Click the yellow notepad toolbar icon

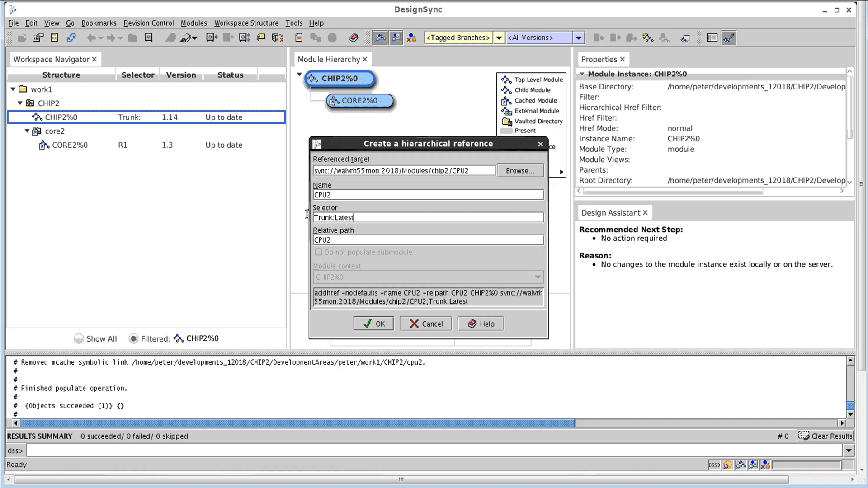(55, 38)
